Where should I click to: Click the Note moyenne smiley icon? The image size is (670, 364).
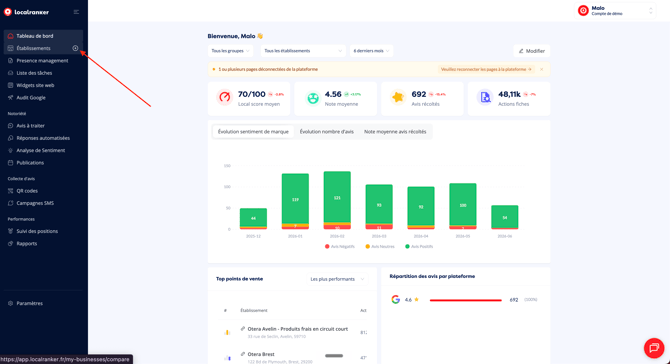[313, 98]
